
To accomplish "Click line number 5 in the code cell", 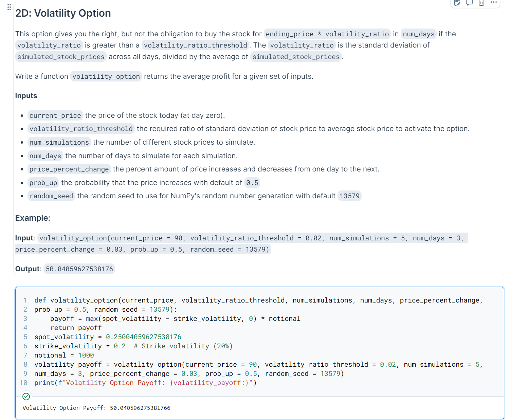I will coord(25,337).
